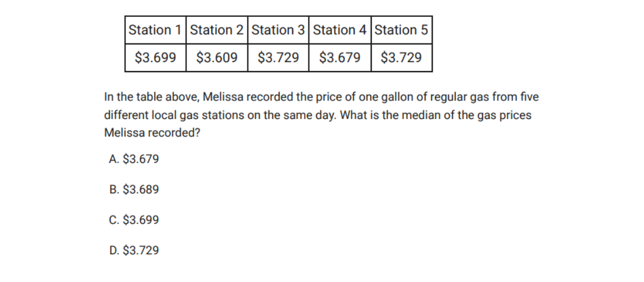Select the $3.609 price cell in table
Screen dimensions: 644x282
point(217,58)
